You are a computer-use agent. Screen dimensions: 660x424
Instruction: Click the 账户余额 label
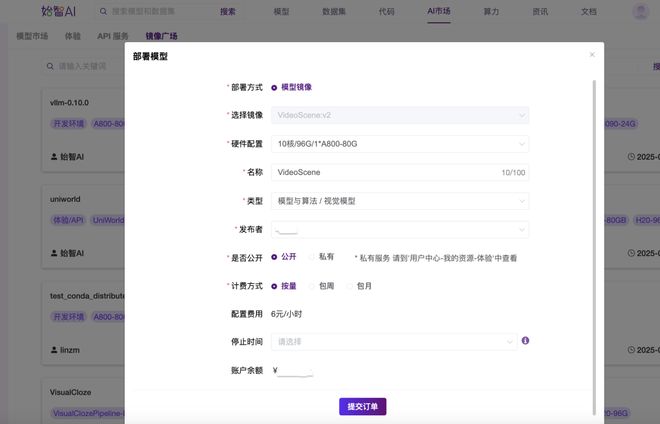[247, 371]
